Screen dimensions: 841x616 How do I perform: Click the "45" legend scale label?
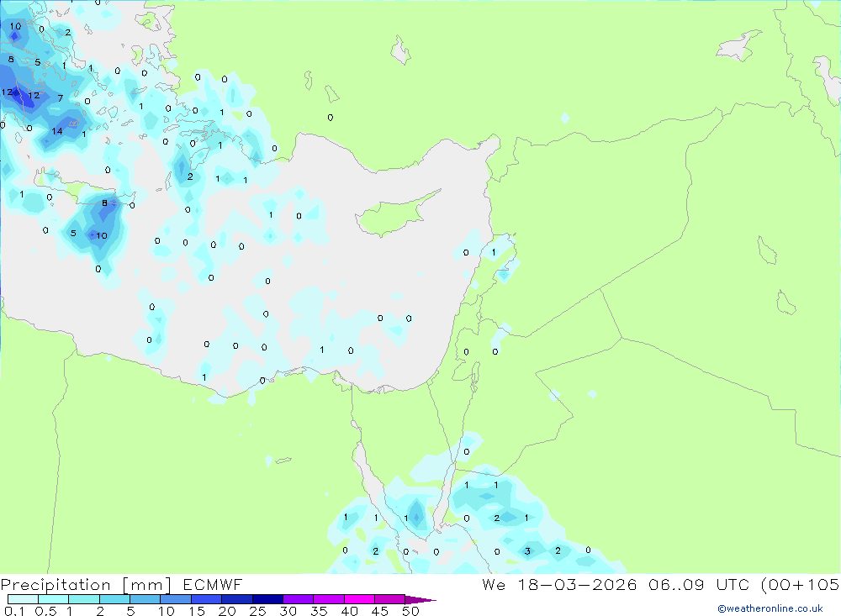coord(380,611)
